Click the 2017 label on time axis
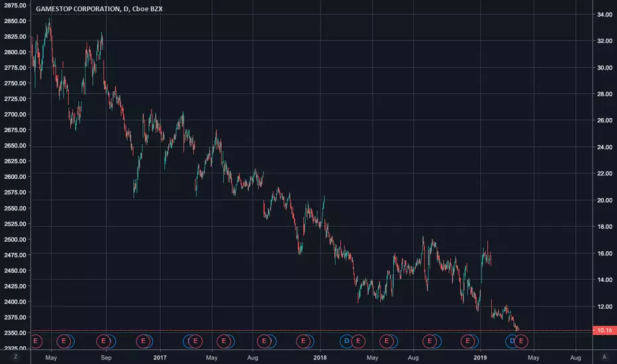Viewport: 617px width, 364px height. click(x=160, y=357)
